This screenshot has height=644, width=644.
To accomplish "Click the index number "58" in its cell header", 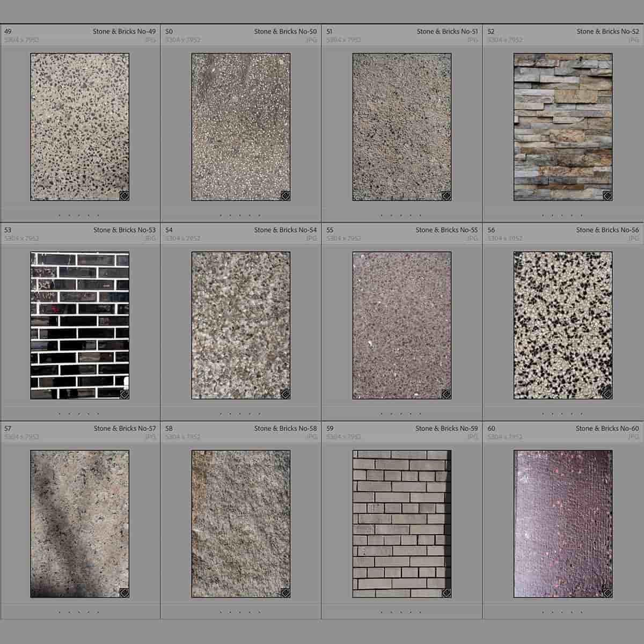I will (169, 428).
